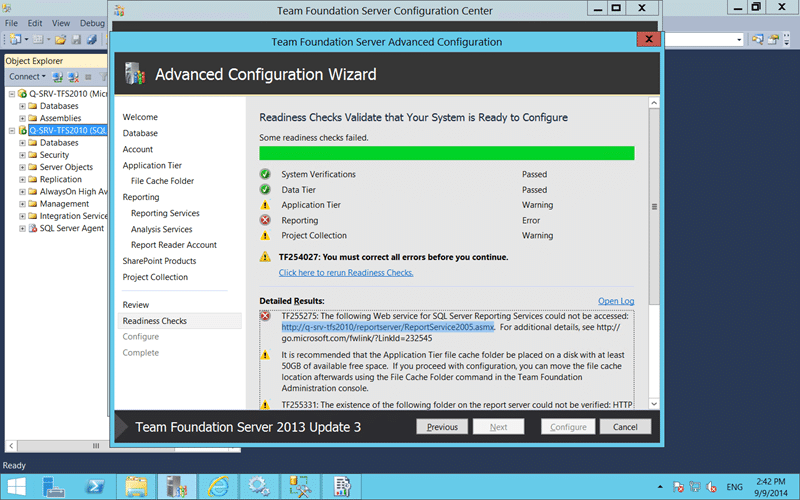Image resolution: width=800 pixels, height=500 pixels.
Task: Click the network tray icon
Action: pos(694,487)
